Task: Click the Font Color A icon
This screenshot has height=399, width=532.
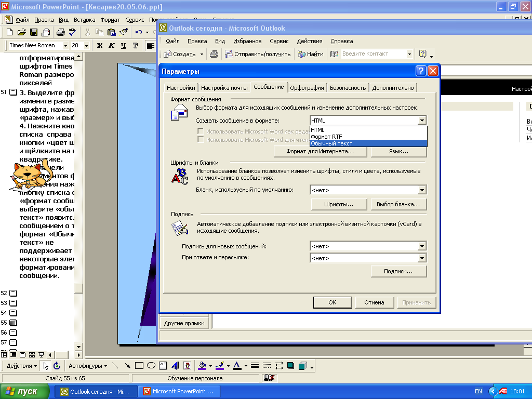Action: [x=237, y=365]
